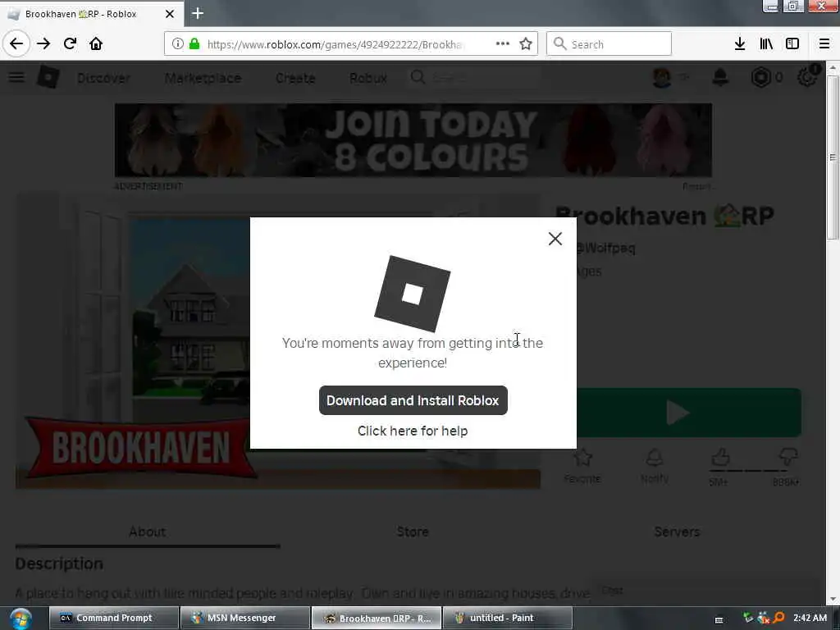Open the Discover page
Image resolution: width=840 pixels, height=630 pixels.
[103, 78]
